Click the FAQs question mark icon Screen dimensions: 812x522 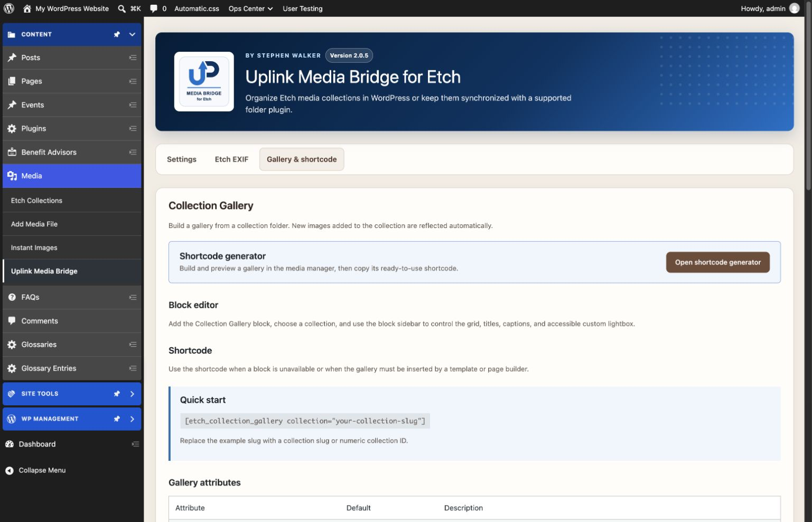12,297
